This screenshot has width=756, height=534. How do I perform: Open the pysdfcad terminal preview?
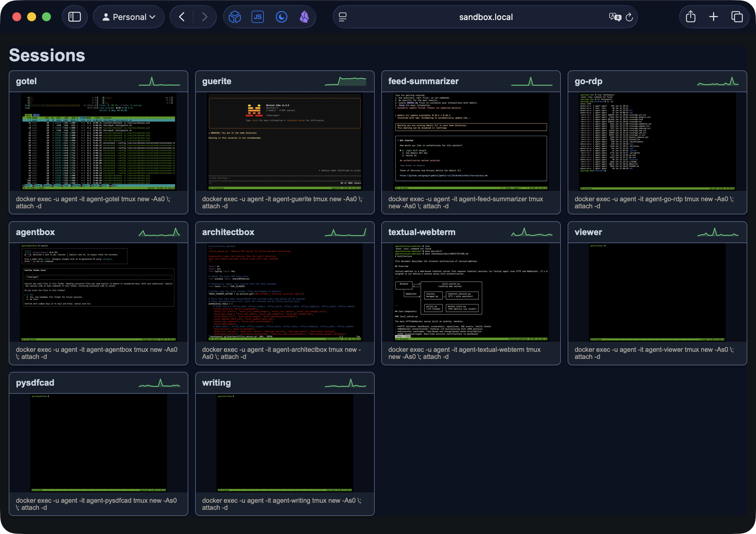tap(98, 443)
